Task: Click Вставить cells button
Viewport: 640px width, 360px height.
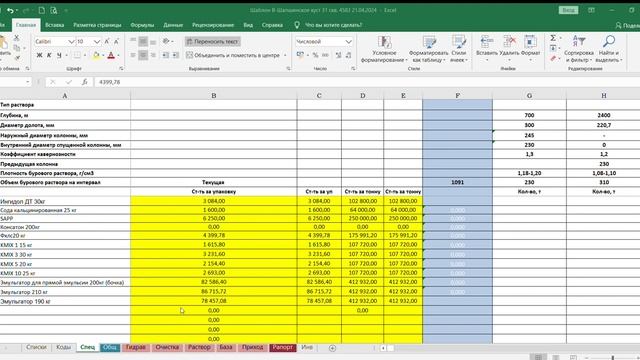Action: pyautogui.click(x=487, y=49)
